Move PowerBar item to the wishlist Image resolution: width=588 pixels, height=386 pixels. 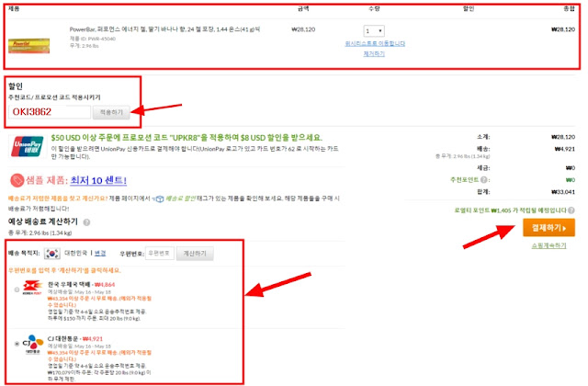click(x=375, y=43)
